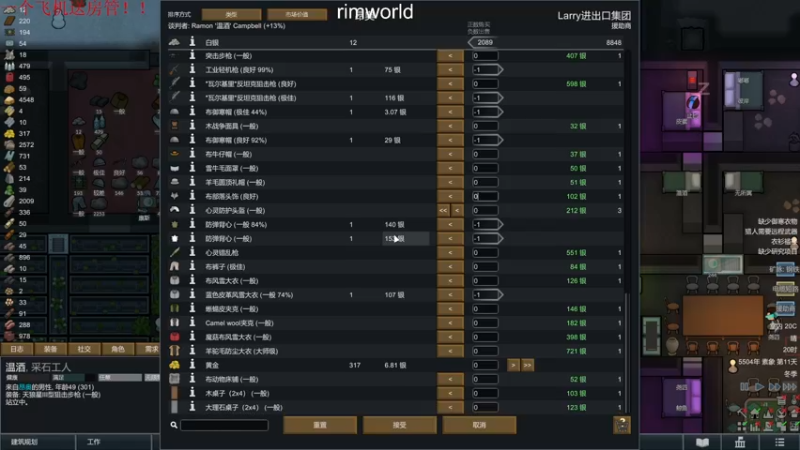The image size is (800, 450).
Task: Click the magnifier search icon
Action: click(x=174, y=425)
